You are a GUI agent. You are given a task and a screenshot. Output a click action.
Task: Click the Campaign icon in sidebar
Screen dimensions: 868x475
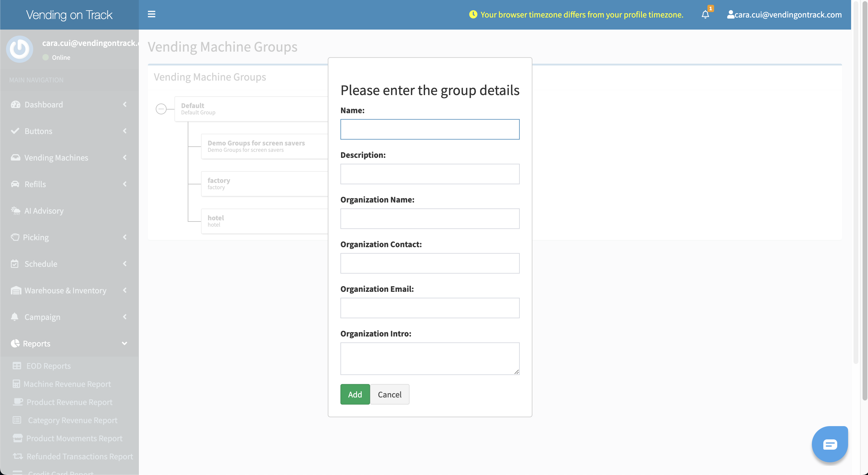pos(15,317)
